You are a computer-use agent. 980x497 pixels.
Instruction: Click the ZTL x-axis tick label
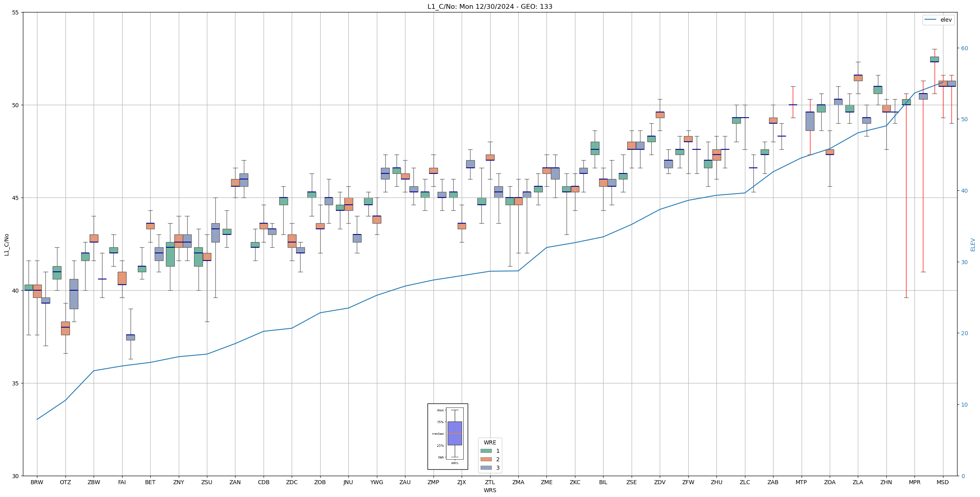tap(490, 482)
